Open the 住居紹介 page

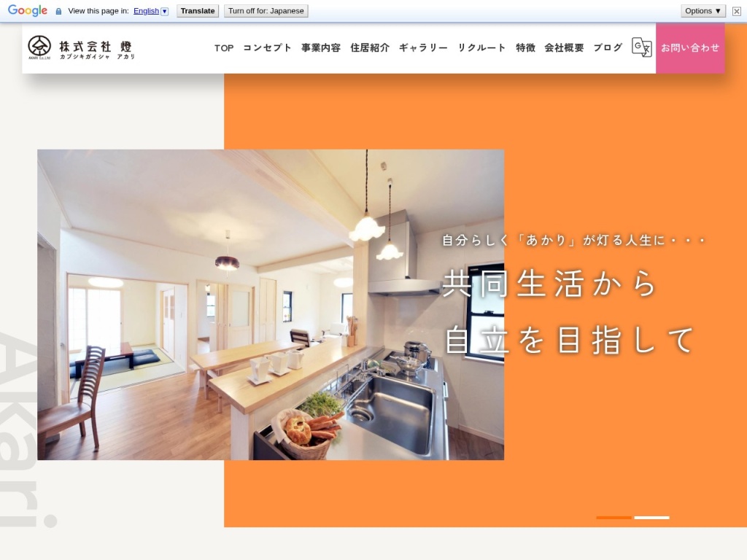(370, 48)
